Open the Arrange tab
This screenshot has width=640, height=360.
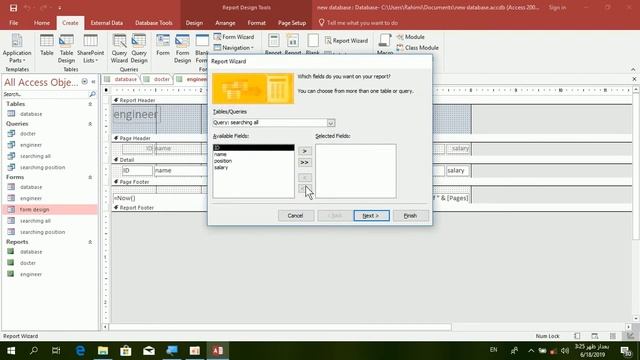225,23
